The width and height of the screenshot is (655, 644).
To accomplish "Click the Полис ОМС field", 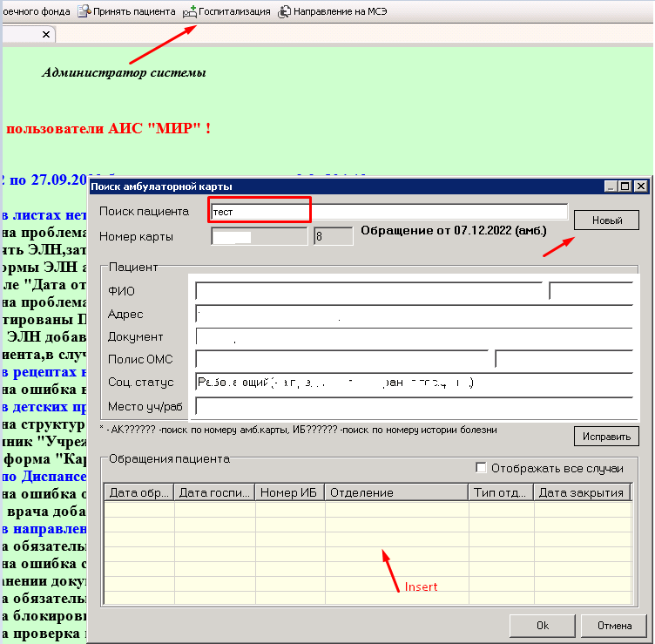I will pyautogui.click(x=341, y=359).
